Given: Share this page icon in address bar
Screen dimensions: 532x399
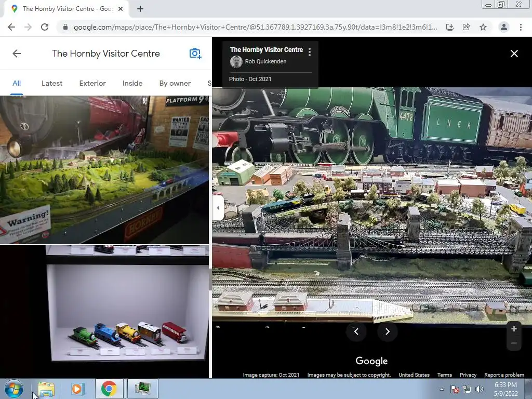Looking at the screenshot, I should (x=466, y=27).
